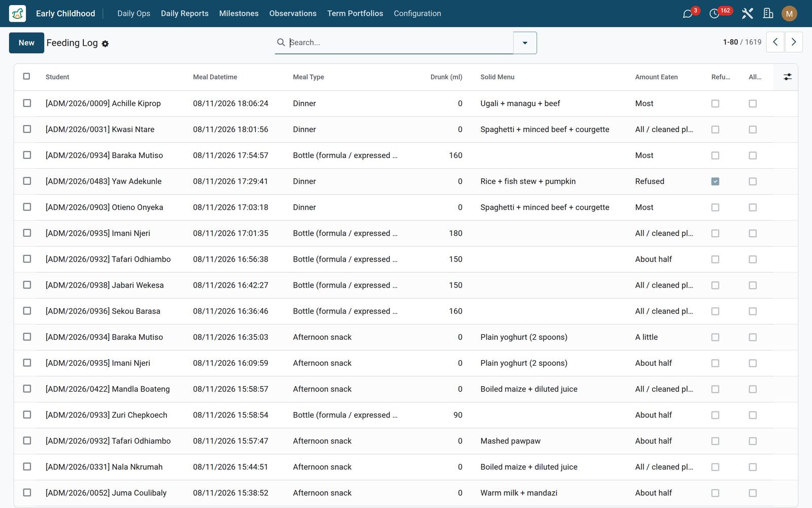
Task: Open the Daily Ops menu
Action: pos(133,14)
